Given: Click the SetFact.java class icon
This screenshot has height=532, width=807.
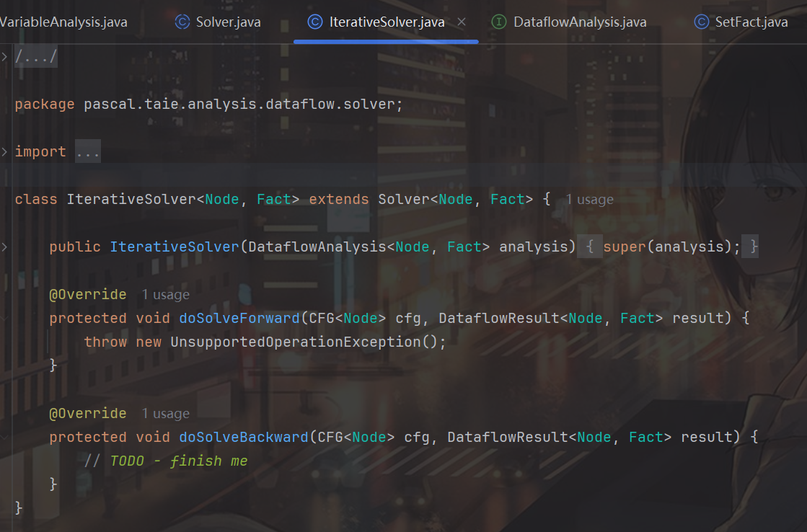Looking at the screenshot, I should [701, 22].
